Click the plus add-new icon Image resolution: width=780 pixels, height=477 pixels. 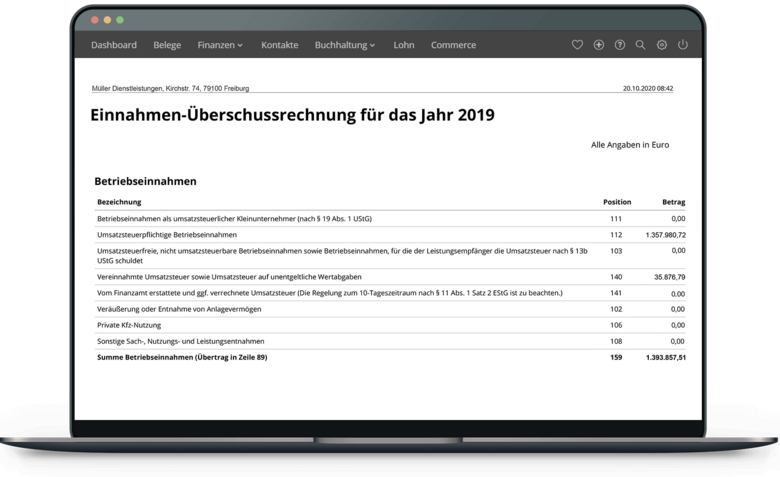[x=599, y=45]
